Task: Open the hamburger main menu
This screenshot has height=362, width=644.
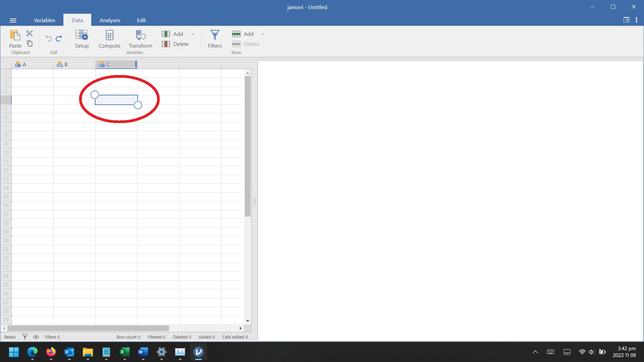Action: click(x=13, y=20)
